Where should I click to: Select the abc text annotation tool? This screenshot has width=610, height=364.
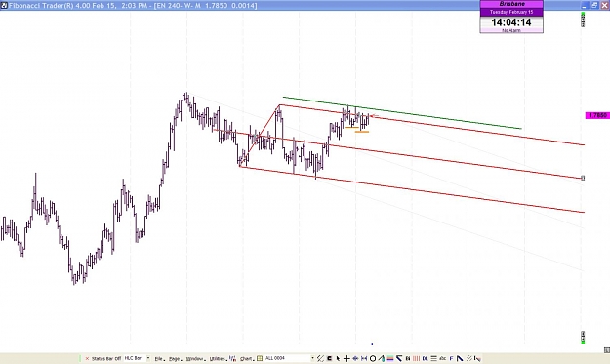443,358
